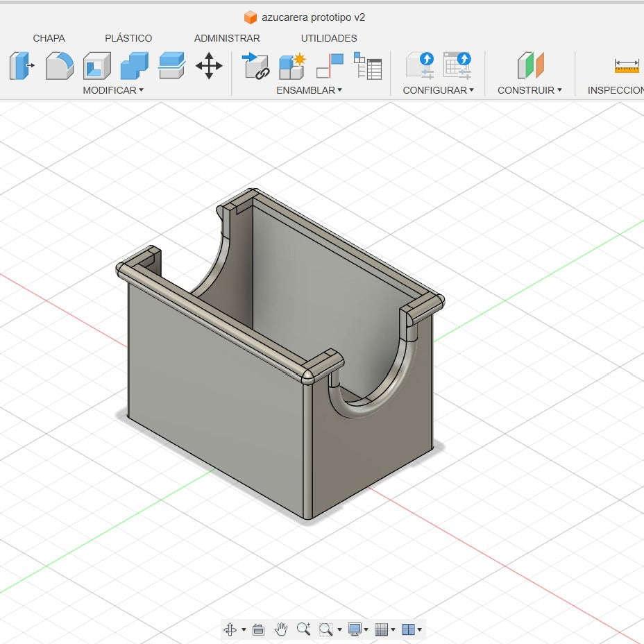Image resolution: width=644 pixels, height=644 pixels.
Task: Click the Insert Derive link icon
Action: [255, 67]
